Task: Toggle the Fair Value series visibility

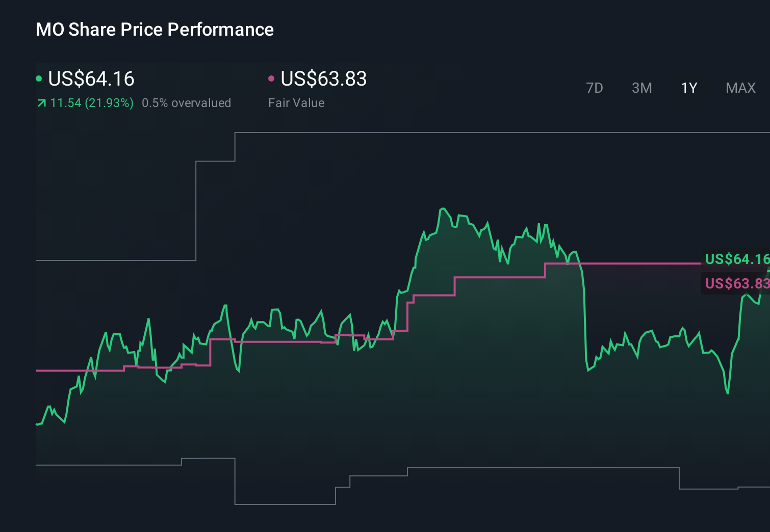Action: (x=323, y=79)
